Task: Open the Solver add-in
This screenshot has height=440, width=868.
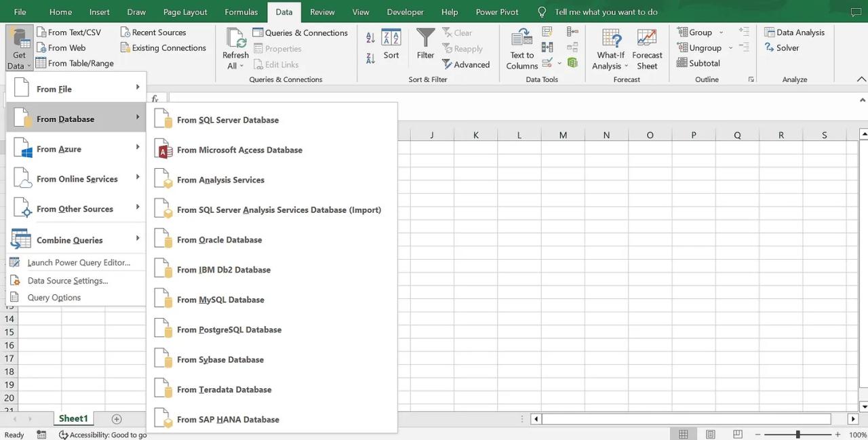Action: (x=782, y=47)
